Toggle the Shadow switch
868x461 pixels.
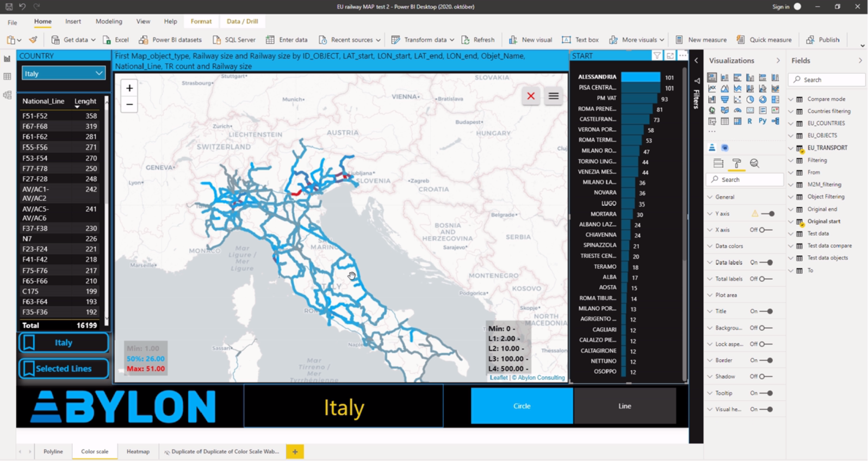coord(766,377)
